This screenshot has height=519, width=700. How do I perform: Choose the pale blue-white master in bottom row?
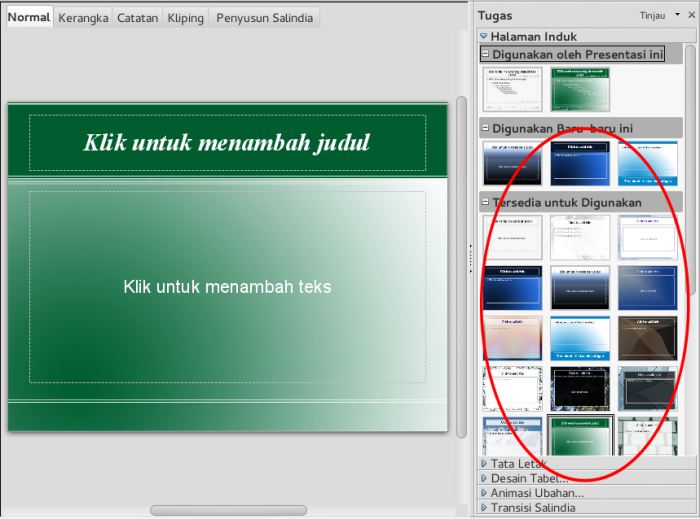click(x=512, y=436)
